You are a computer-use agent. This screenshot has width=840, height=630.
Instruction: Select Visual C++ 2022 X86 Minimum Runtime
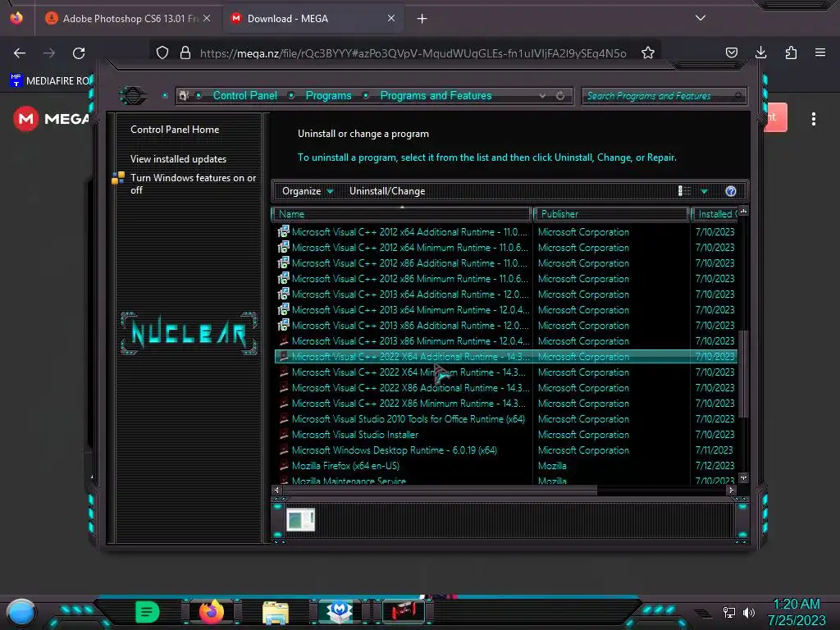pos(505,403)
